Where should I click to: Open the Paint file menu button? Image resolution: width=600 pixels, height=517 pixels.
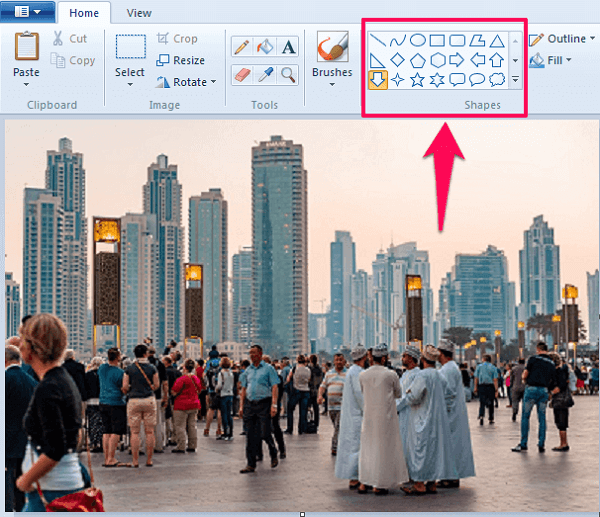(x=27, y=11)
